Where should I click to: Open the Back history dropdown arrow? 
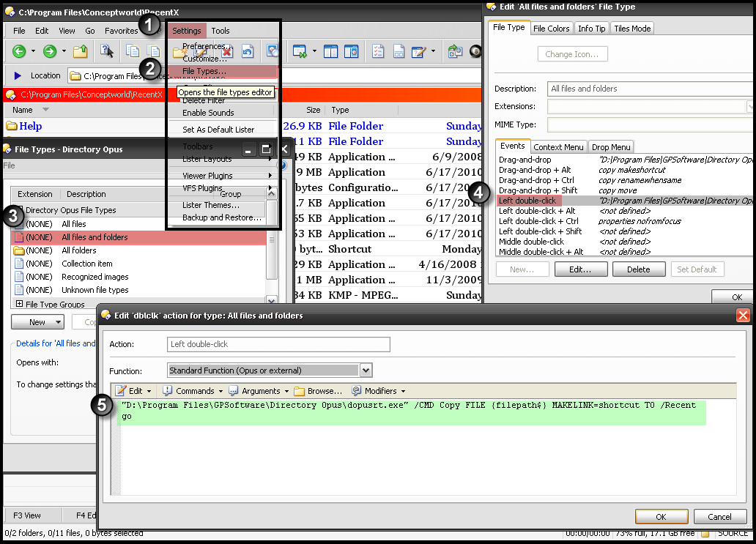(33, 51)
